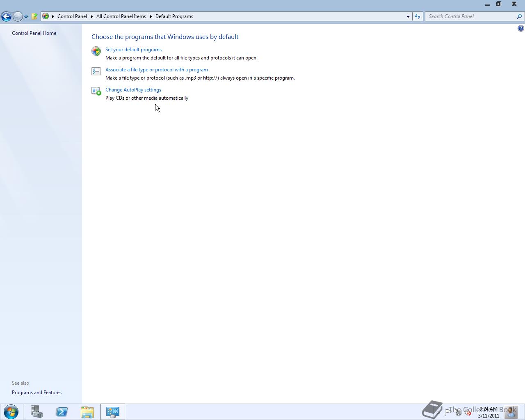This screenshot has height=420, width=525.
Task: Launch PowerShell from taskbar
Action: (62, 412)
